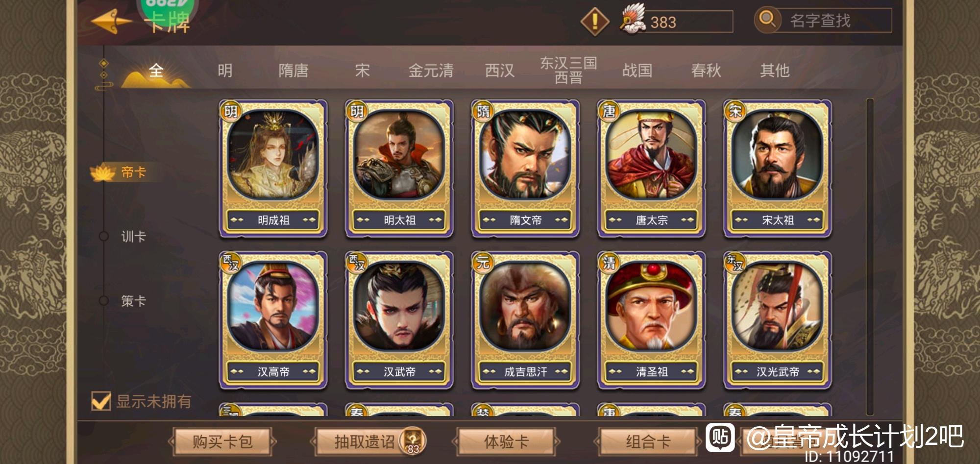This screenshot has width=980, height=464.
Task: Switch to the 隋唐 dynasty tab
Action: [294, 71]
